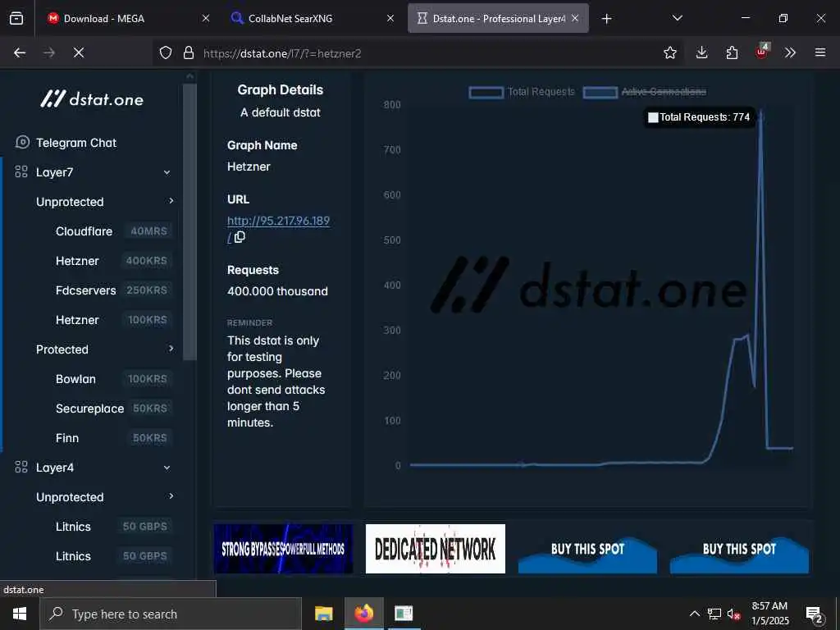Open the Windows Start menu

(x=20, y=614)
